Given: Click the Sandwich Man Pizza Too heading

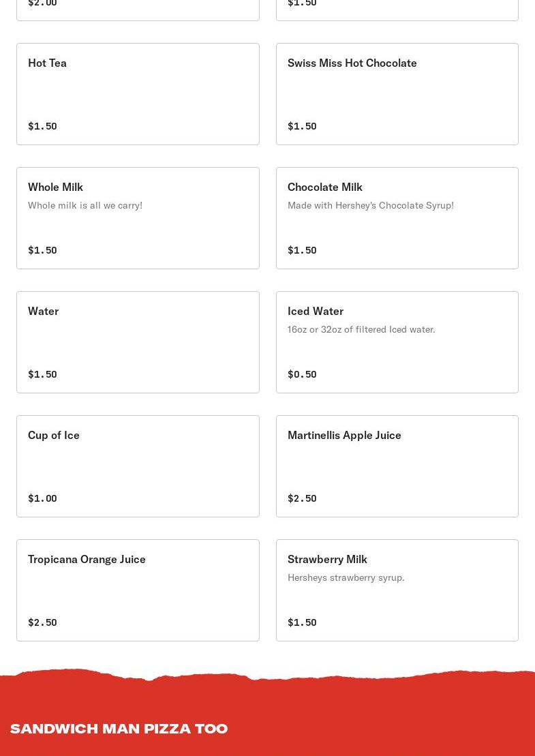Looking at the screenshot, I should tap(119, 728).
